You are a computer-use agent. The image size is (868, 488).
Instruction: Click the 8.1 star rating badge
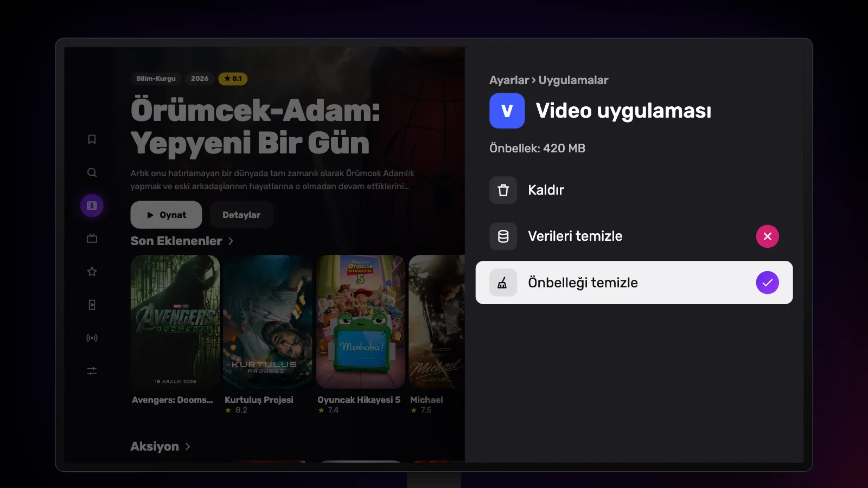[x=233, y=79]
